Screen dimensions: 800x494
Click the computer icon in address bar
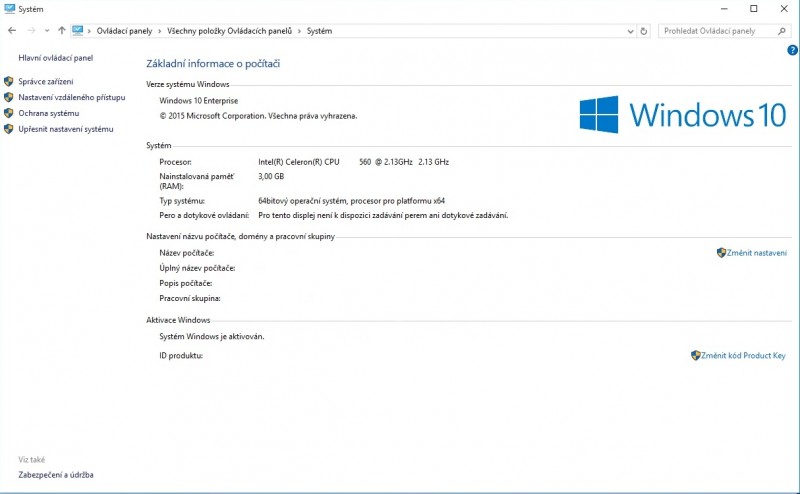click(x=78, y=31)
